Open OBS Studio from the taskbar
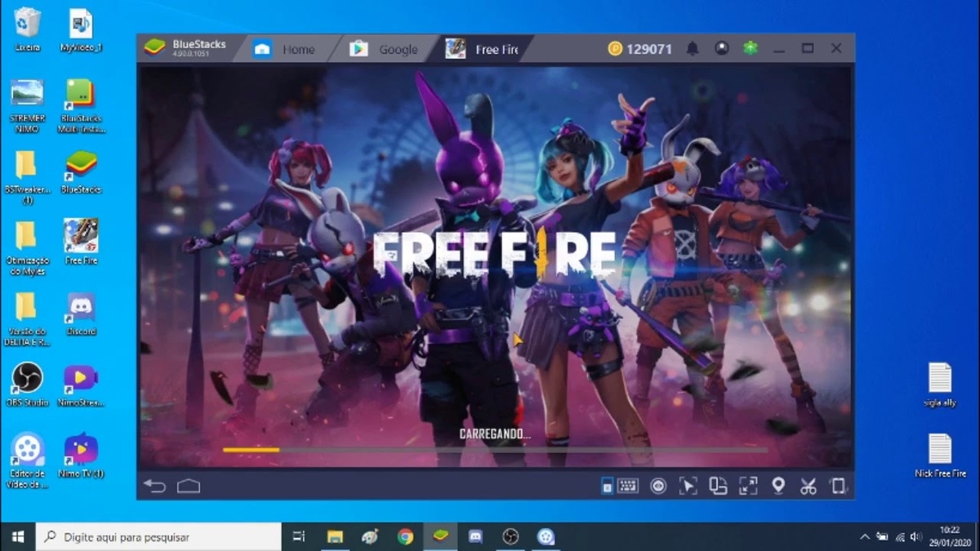Viewport: 980px width, 551px height. tap(510, 536)
